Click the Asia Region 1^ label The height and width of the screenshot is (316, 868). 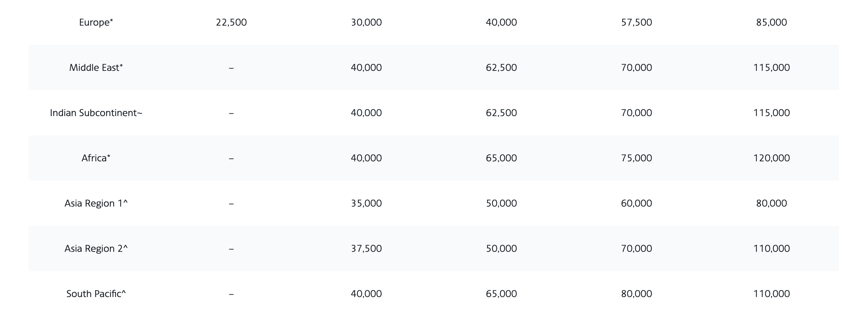click(96, 203)
